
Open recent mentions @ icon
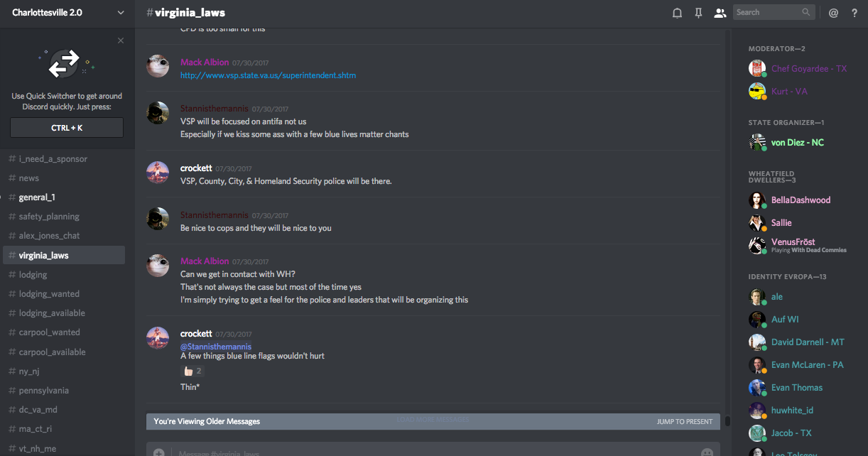(x=834, y=13)
